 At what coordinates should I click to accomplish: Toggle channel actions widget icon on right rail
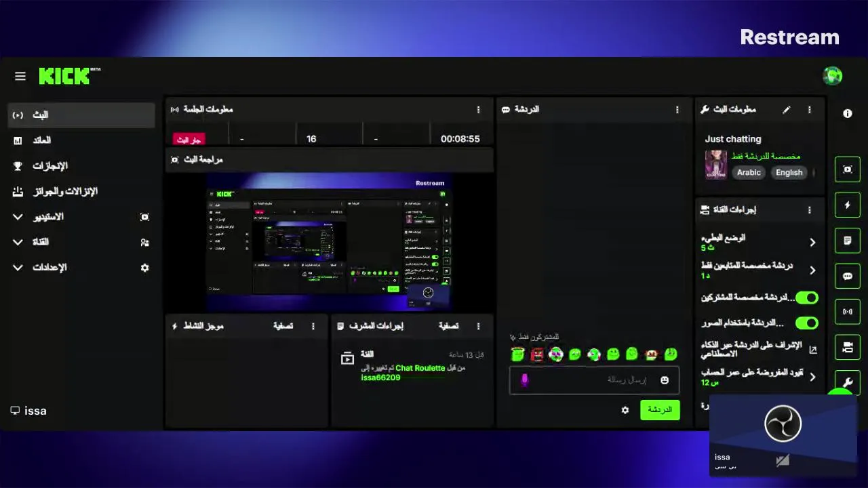848,347
